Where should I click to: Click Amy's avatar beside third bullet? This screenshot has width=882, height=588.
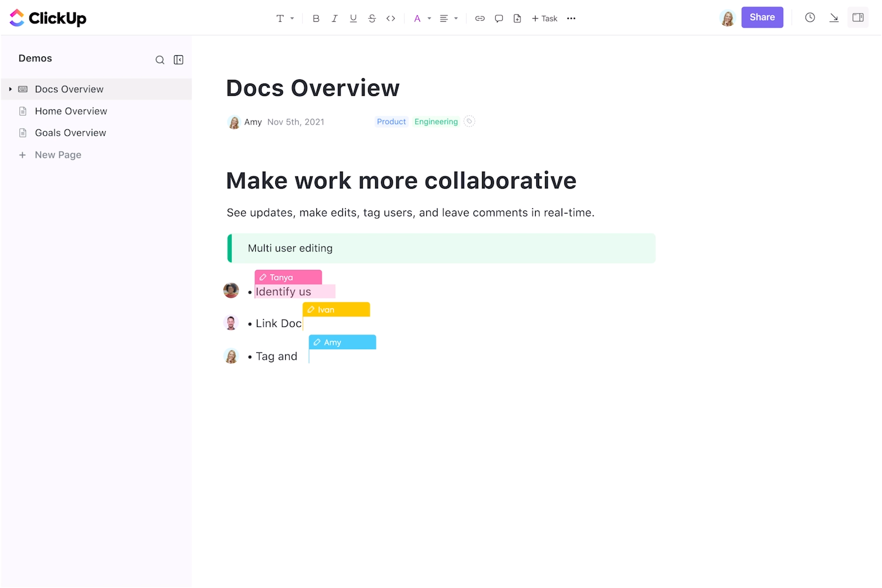point(231,356)
